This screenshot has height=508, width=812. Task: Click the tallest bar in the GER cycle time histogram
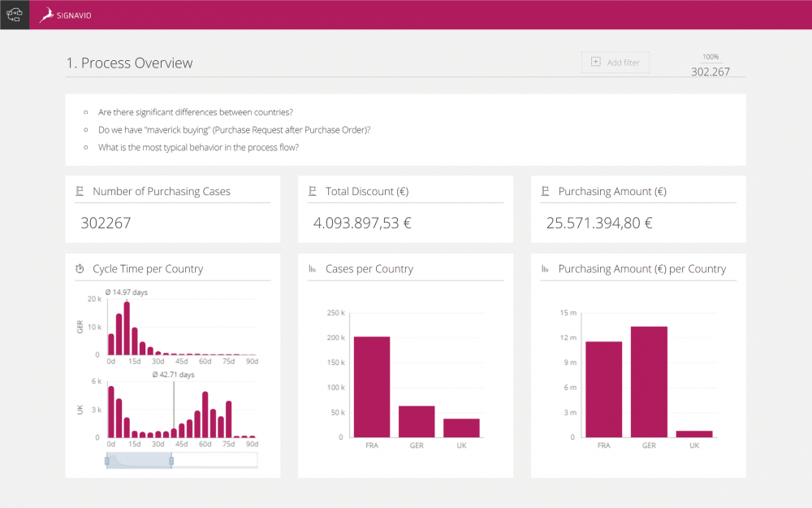pos(127,328)
